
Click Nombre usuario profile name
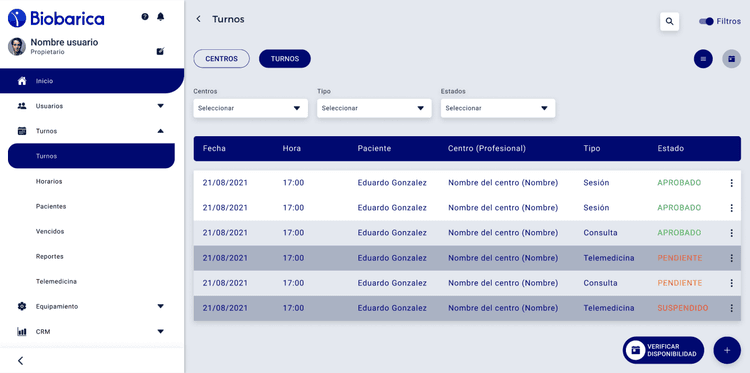(64, 42)
